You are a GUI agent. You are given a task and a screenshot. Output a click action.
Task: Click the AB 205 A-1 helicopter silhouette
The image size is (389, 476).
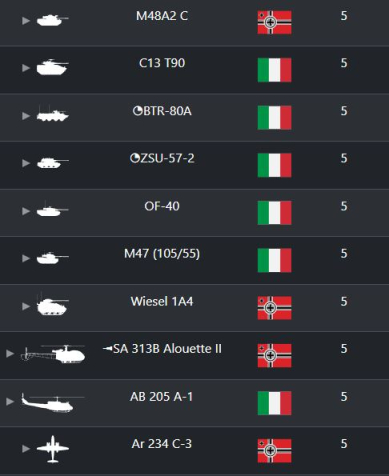pos(53,402)
